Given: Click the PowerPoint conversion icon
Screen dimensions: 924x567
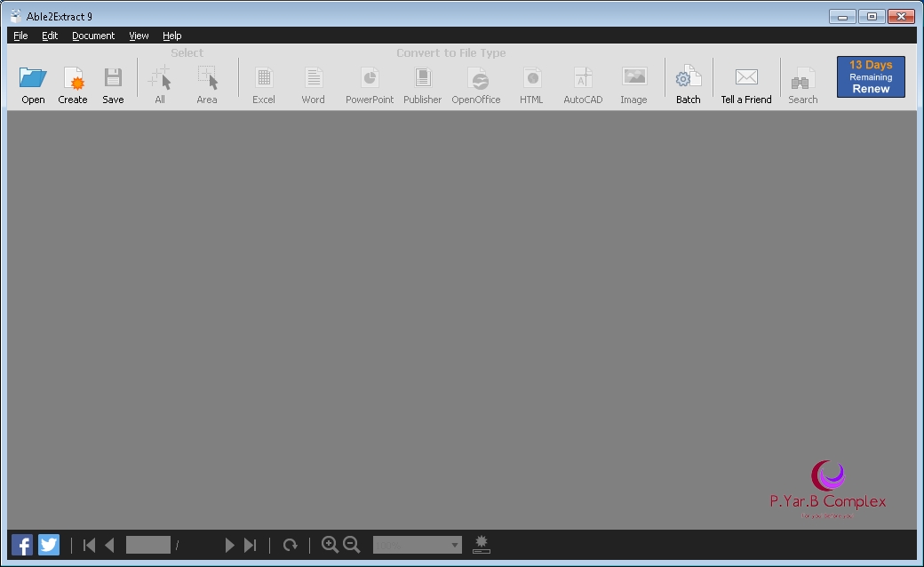Looking at the screenshot, I should [370, 78].
